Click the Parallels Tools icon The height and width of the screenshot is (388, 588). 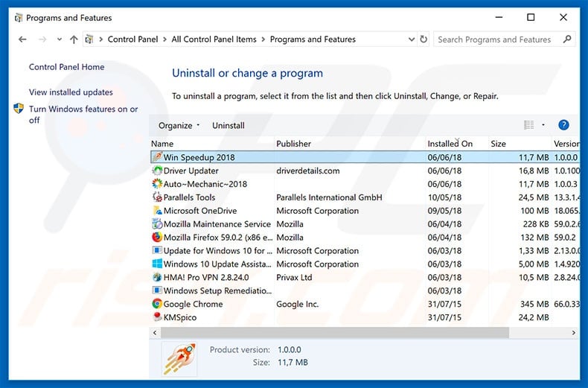(x=157, y=197)
